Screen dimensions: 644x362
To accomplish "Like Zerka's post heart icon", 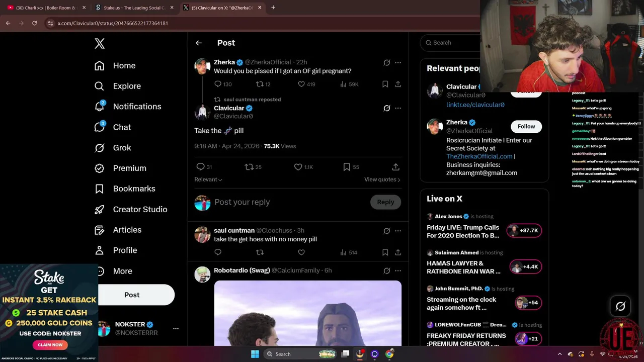I will pyautogui.click(x=301, y=84).
